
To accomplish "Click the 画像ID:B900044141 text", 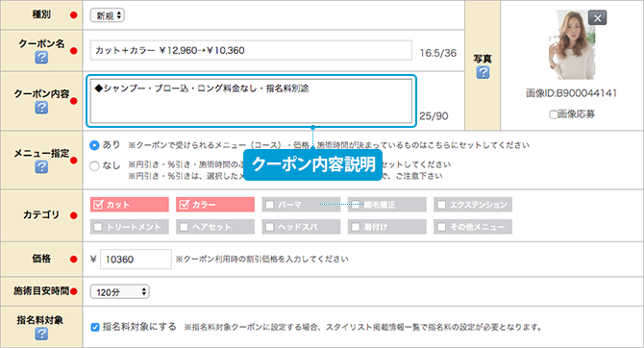I will pyautogui.click(x=571, y=93).
